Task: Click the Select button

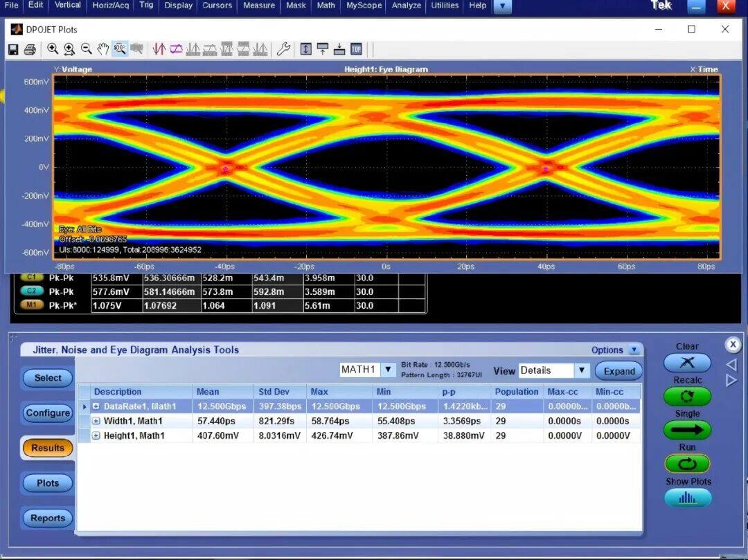Action: [x=48, y=378]
